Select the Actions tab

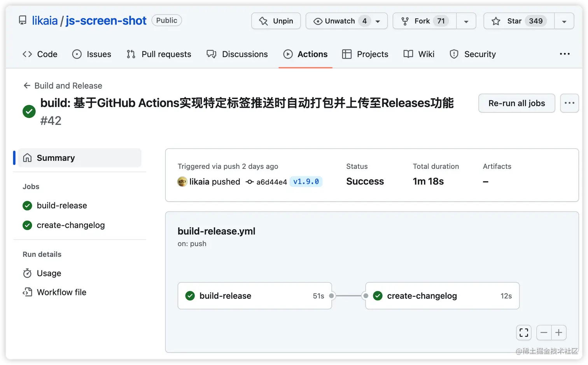coord(305,54)
